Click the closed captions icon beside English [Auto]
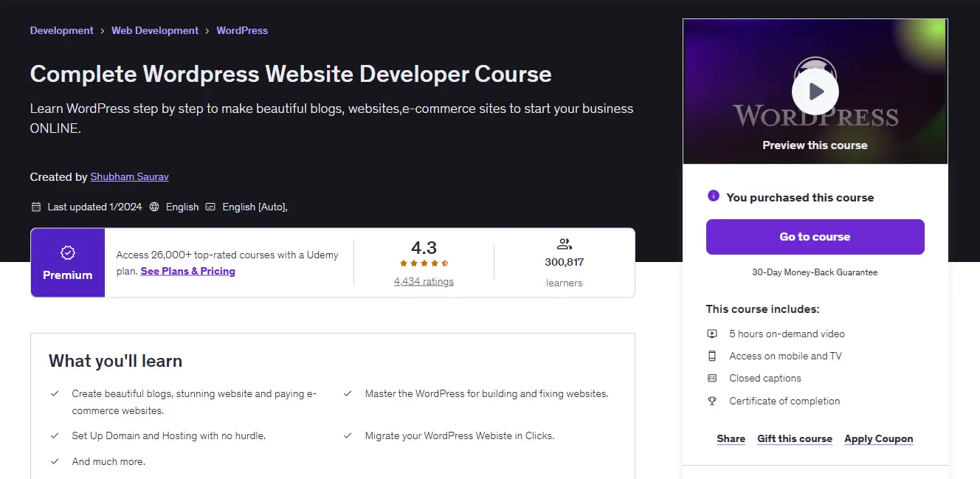 210,207
